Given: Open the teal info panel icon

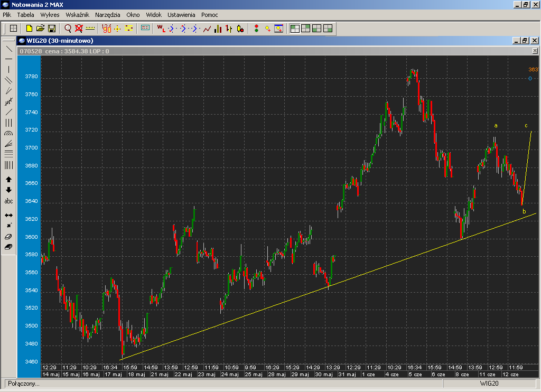Looking at the screenshot, I should coord(145,29).
